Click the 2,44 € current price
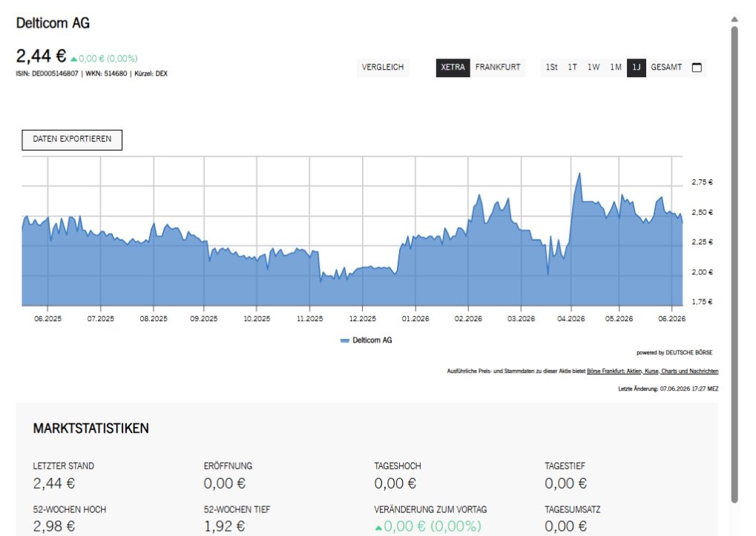The height and width of the screenshot is (536, 756). click(41, 56)
